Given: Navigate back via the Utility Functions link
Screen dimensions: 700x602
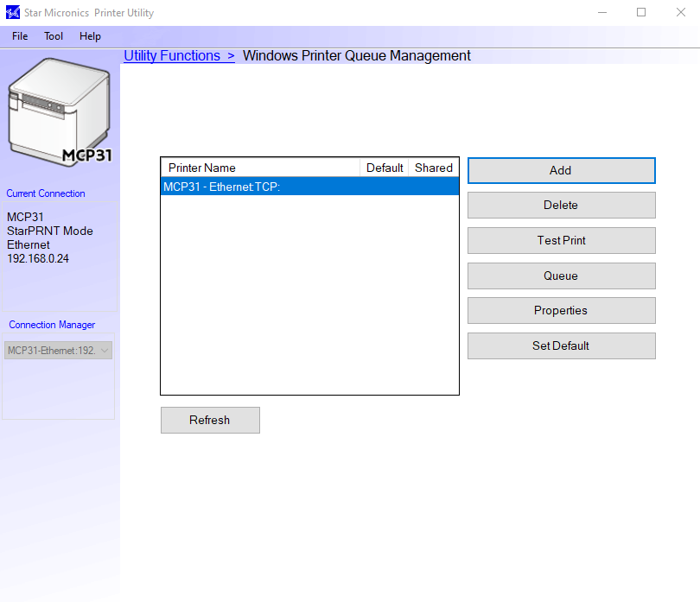Looking at the screenshot, I should [172, 55].
